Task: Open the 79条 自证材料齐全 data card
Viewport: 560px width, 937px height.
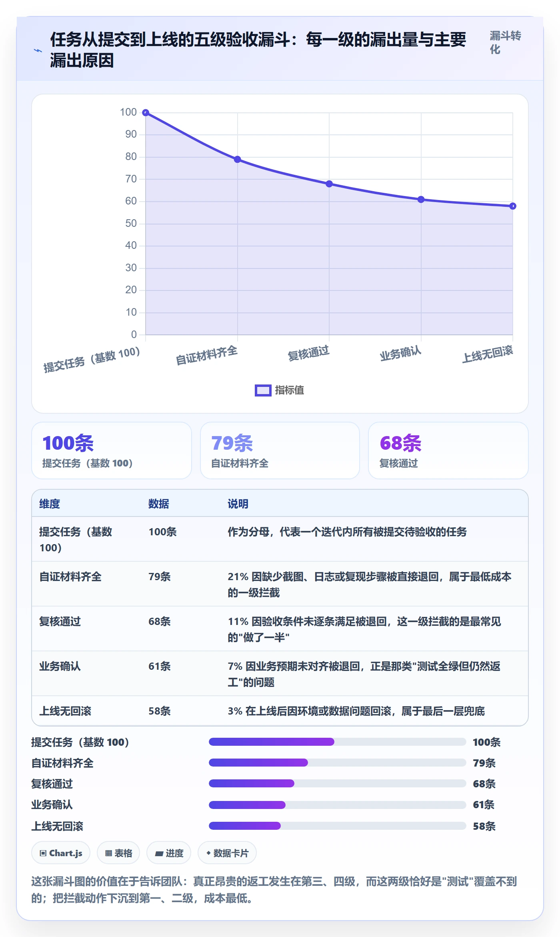Action: tap(280, 450)
